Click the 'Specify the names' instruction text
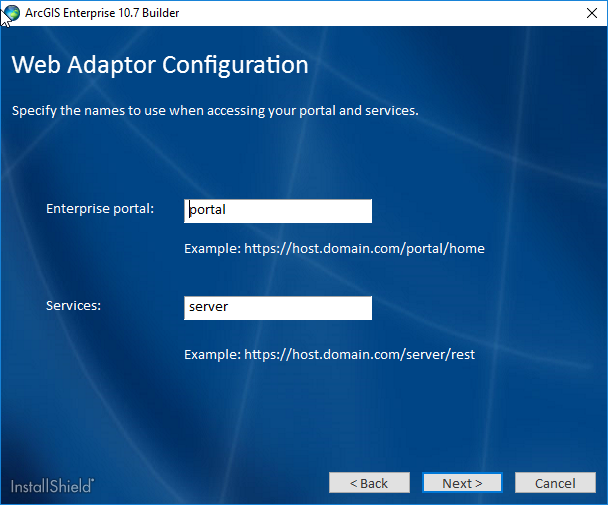 tap(215, 110)
